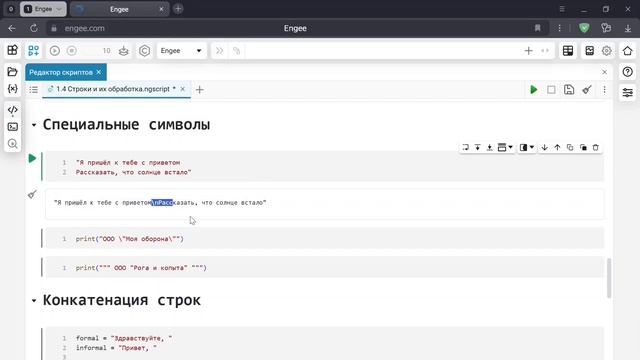The width and height of the screenshot is (640, 360).
Task: Copy the cell with the copy icon
Action: tap(570, 147)
